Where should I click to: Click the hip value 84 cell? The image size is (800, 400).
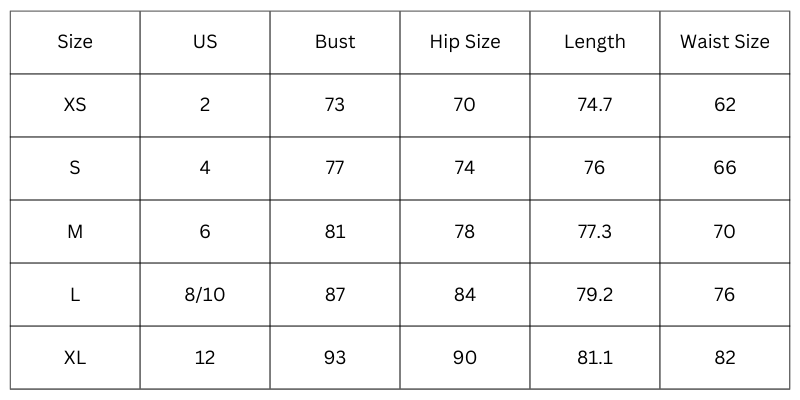(x=465, y=295)
